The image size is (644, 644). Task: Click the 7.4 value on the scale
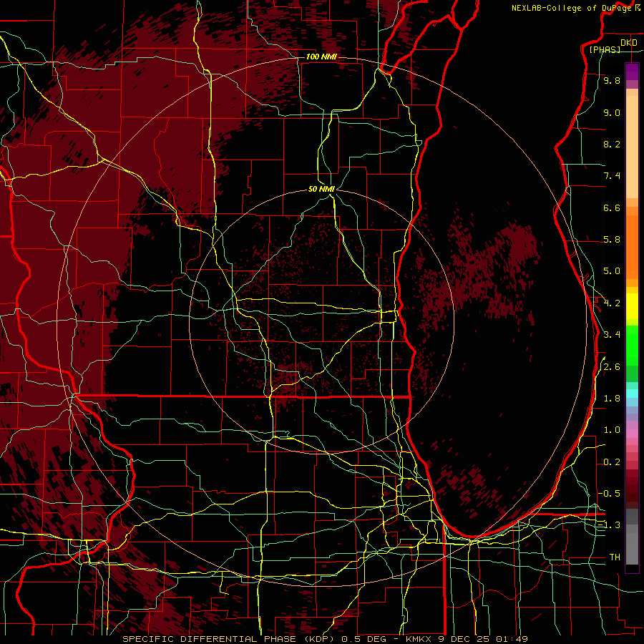(612, 176)
